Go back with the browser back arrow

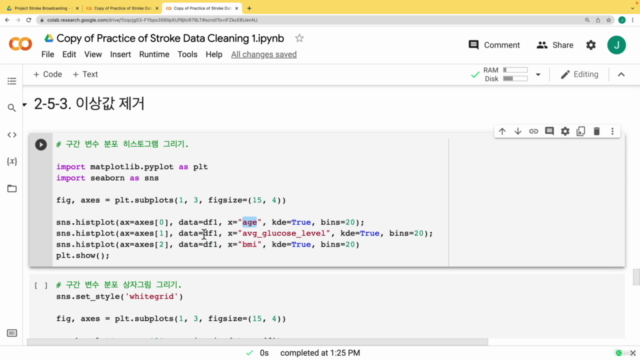tap(7, 20)
